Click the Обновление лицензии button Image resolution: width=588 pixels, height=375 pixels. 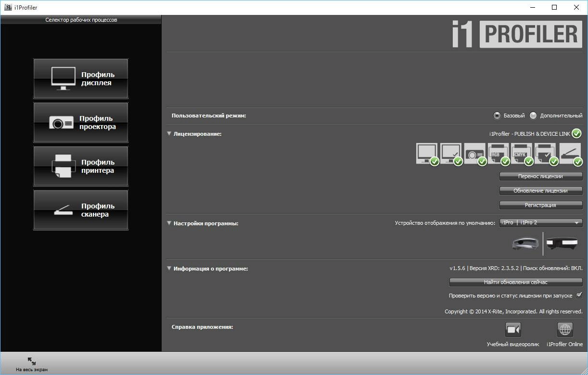(541, 191)
